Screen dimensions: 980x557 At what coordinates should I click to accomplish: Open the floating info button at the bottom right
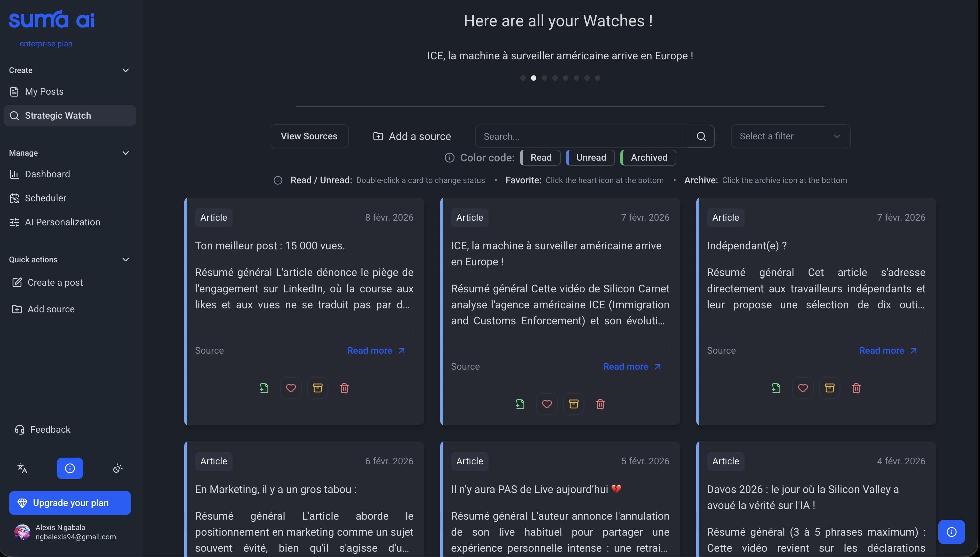(951, 532)
